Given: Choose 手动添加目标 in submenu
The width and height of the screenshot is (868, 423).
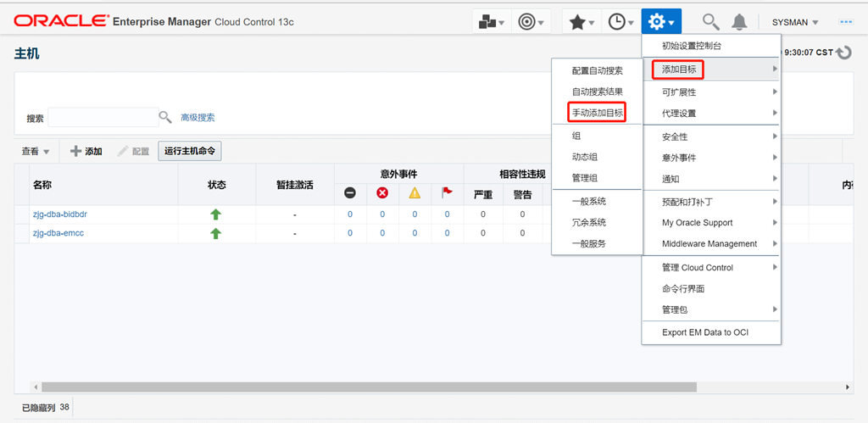Looking at the screenshot, I should [x=598, y=113].
